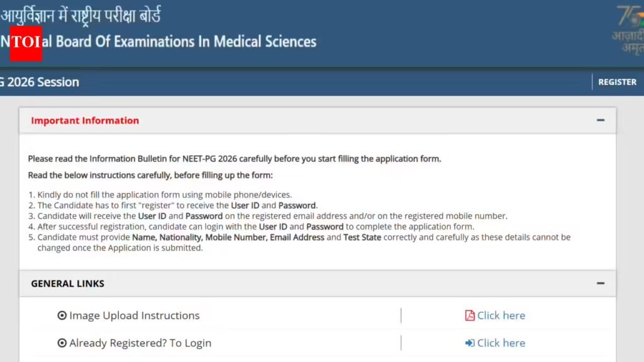
Task: Click Image Upload Instructions label
Action: [135, 315]
